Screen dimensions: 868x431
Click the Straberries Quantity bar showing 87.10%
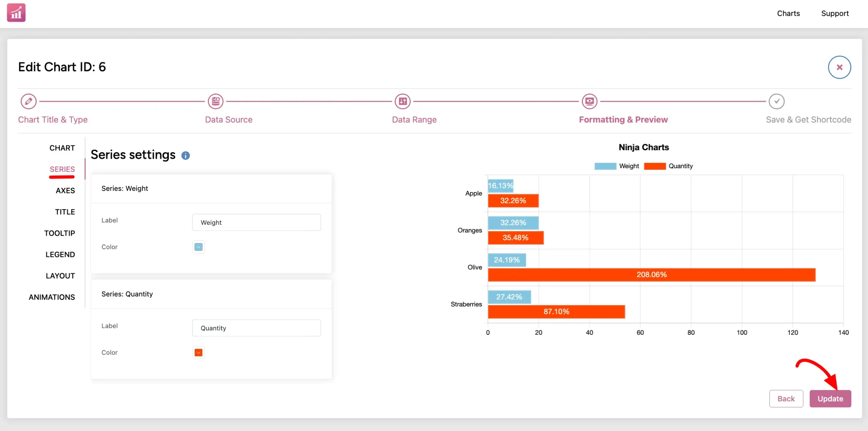click(556, 312)
